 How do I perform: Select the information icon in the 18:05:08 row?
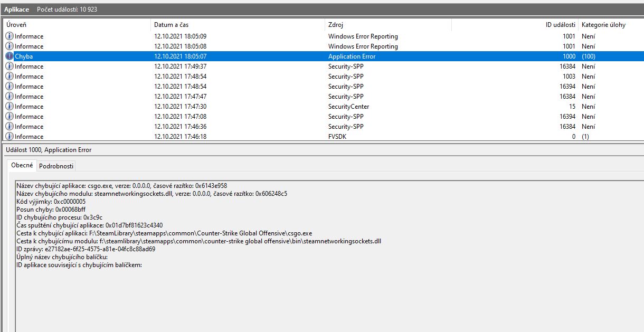[10, 46]
